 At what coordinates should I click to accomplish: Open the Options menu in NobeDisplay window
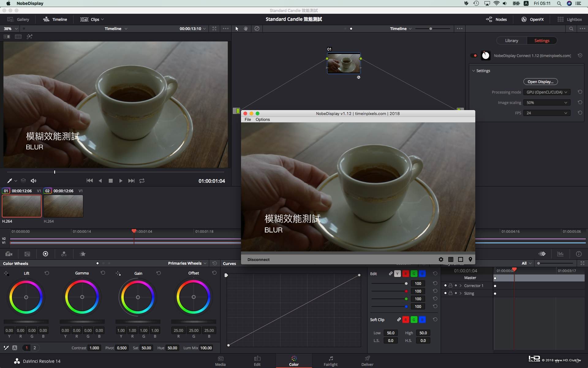pyautogui.click(x=262, y=119)
